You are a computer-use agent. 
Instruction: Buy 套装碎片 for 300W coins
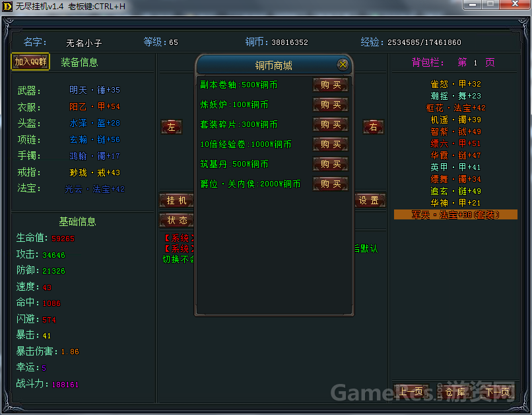click(x=330, y=124)
